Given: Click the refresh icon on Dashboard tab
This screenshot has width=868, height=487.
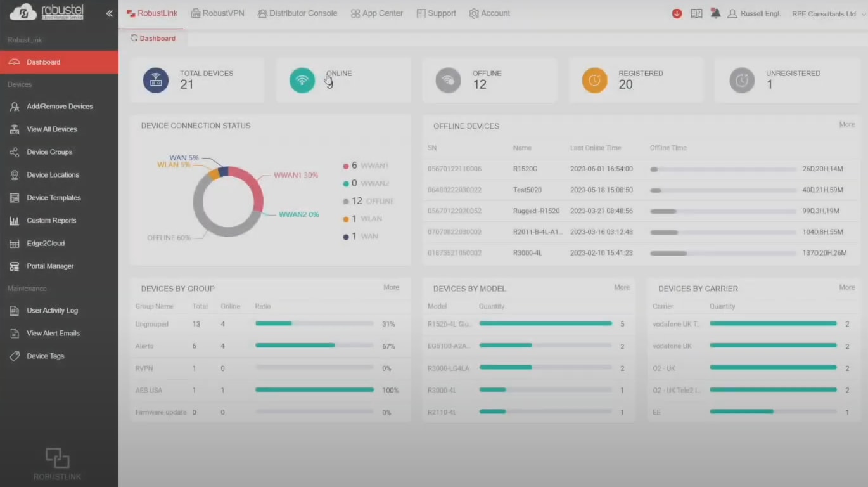Looking at the screenshot, I should [134, 38].
